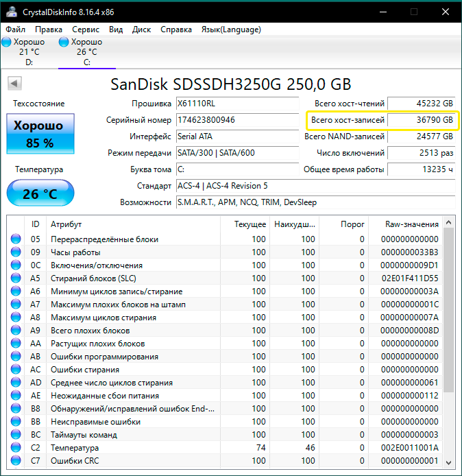Click the Raw-значения column header
The width and height of the screenshot is (462, 476).
click(x=406, y=224)
